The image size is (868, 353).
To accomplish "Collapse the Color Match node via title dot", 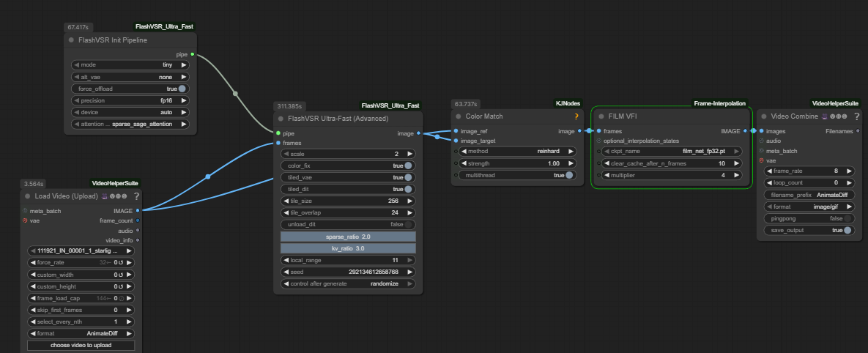I will coord(459,116).
